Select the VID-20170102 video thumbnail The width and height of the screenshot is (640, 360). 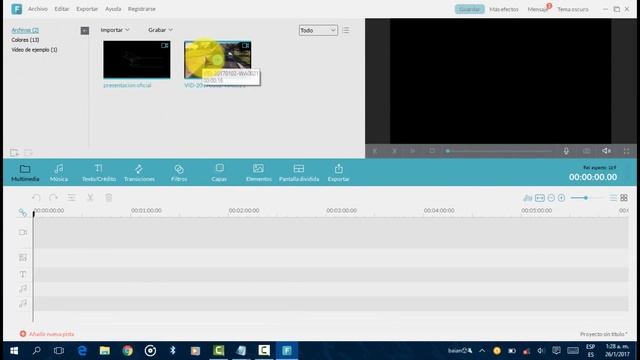click(x=218, y=60)
